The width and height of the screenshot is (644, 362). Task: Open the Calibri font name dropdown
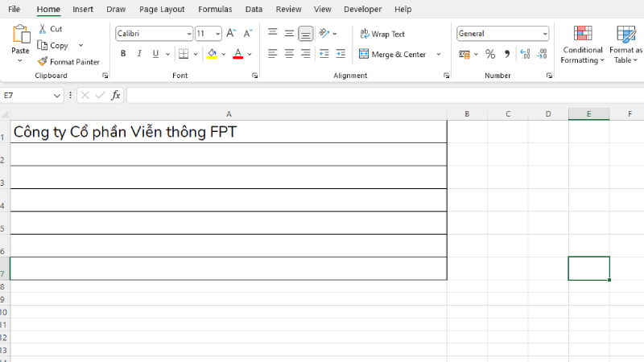point(189,34)
